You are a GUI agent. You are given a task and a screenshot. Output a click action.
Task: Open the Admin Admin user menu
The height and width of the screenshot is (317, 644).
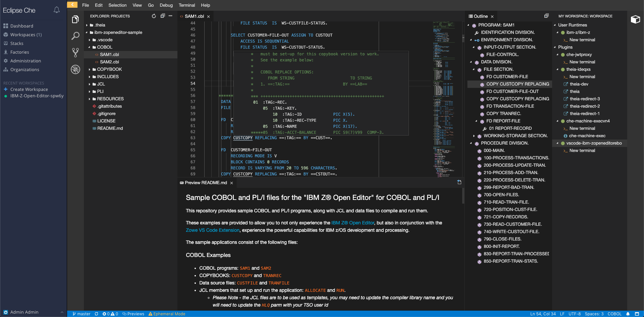click(33, 312)
